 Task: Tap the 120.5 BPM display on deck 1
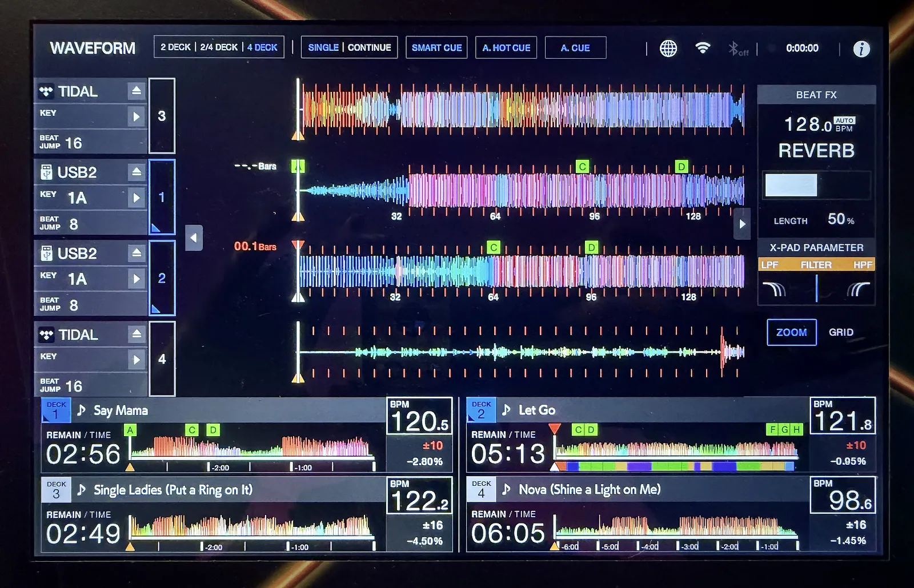419,416
